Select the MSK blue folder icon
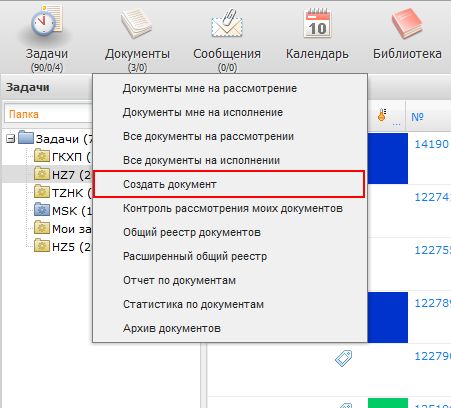The width and height of the screenshot is (451, 408). [x=42, y=209]
